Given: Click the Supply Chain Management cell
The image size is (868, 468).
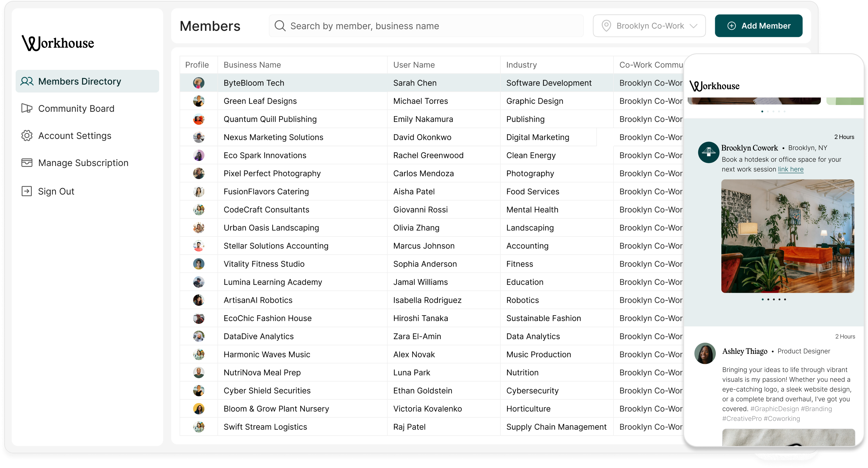Looking at the screenshot, I should [557, 427].
